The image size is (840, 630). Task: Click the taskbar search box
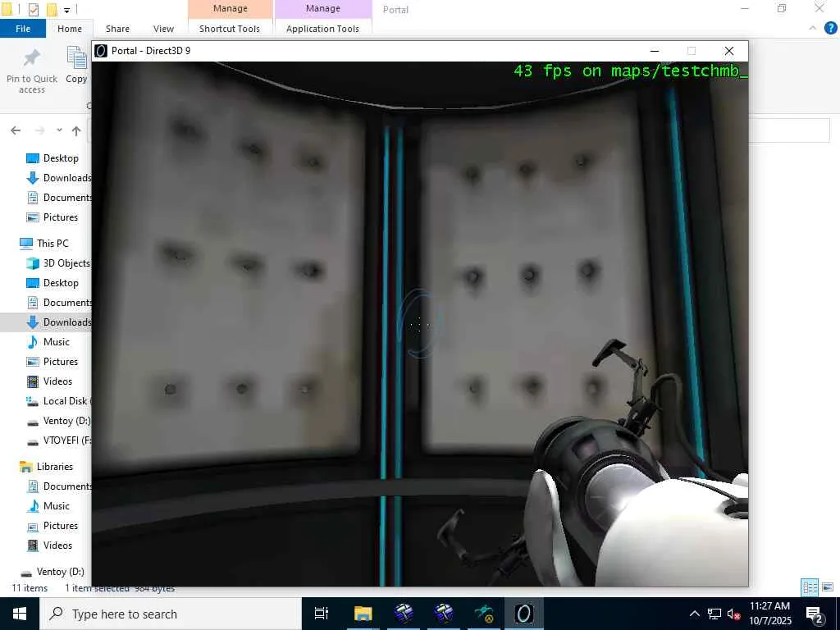171,614
